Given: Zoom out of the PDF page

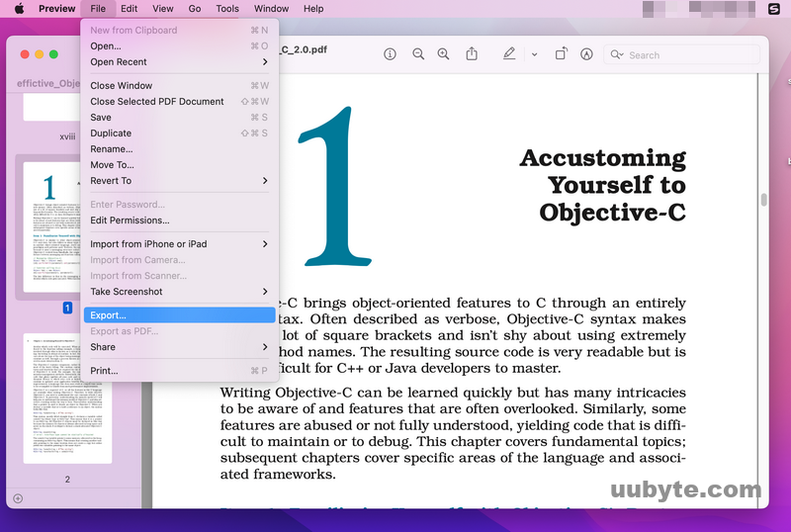Looking at the screenshot, I should [x=417, y=54].
